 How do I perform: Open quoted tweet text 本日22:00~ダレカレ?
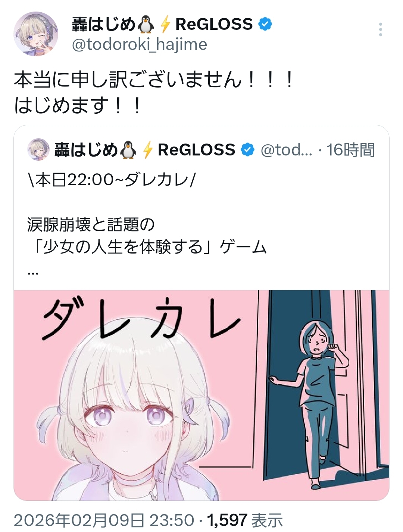pyautogui.click(x=111, y=180)
